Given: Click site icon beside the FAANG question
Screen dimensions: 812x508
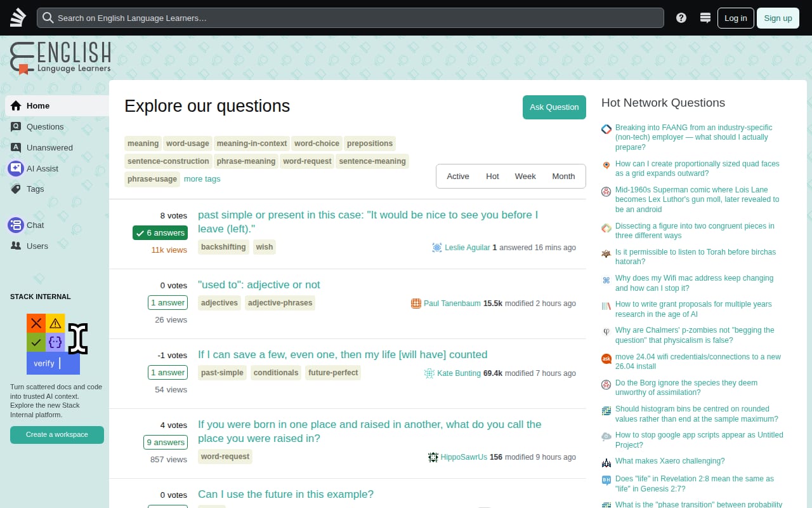Looking at the screenshot, I should click(x=606, y=129).
